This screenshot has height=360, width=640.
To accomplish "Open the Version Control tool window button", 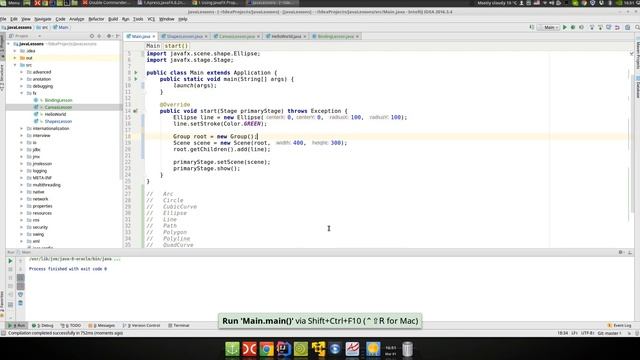I will pos(141,325).
